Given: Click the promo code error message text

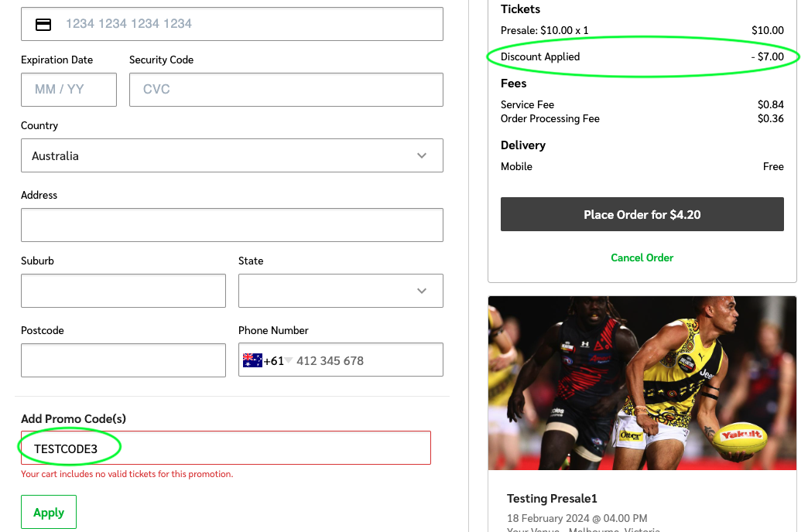Looking at the screenshot, I should pos(127,474).
